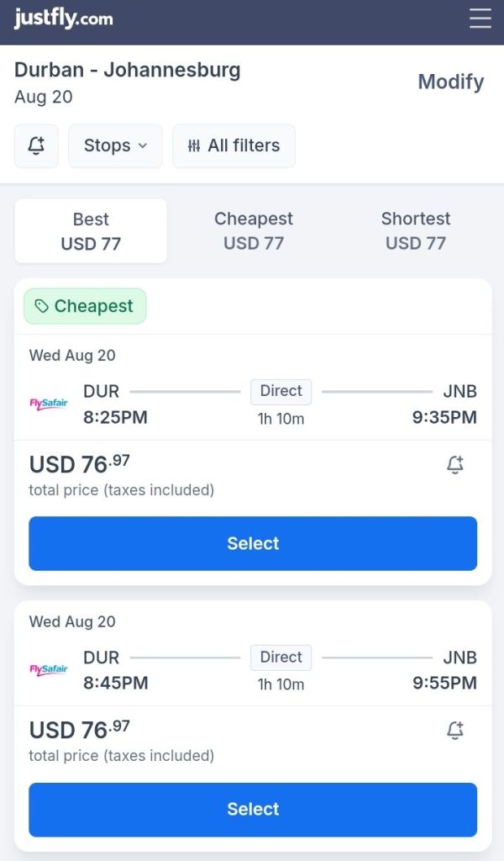Enable price alert for 8:45PM flight

454,731
